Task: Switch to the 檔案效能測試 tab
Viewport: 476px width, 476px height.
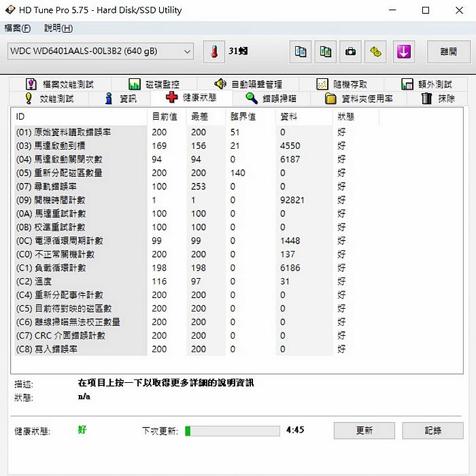Action: tap(60, 84)
